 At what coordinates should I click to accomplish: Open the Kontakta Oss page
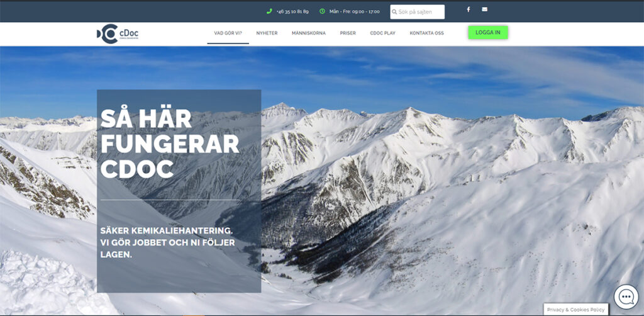[426, 33]
